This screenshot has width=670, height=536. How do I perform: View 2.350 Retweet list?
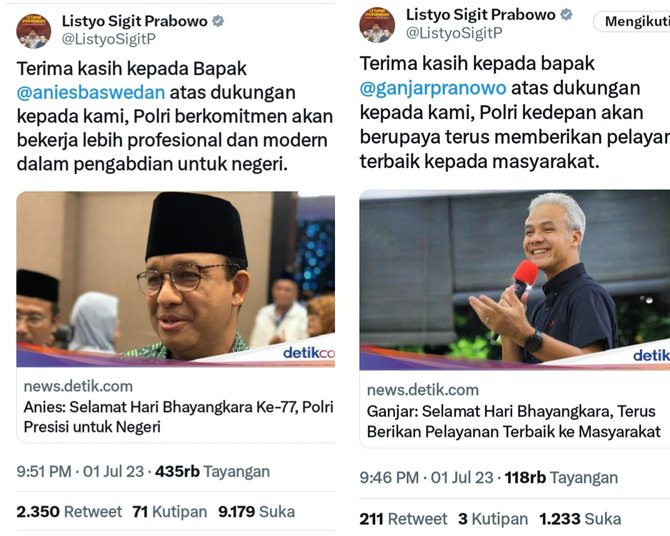click(69, 512)
